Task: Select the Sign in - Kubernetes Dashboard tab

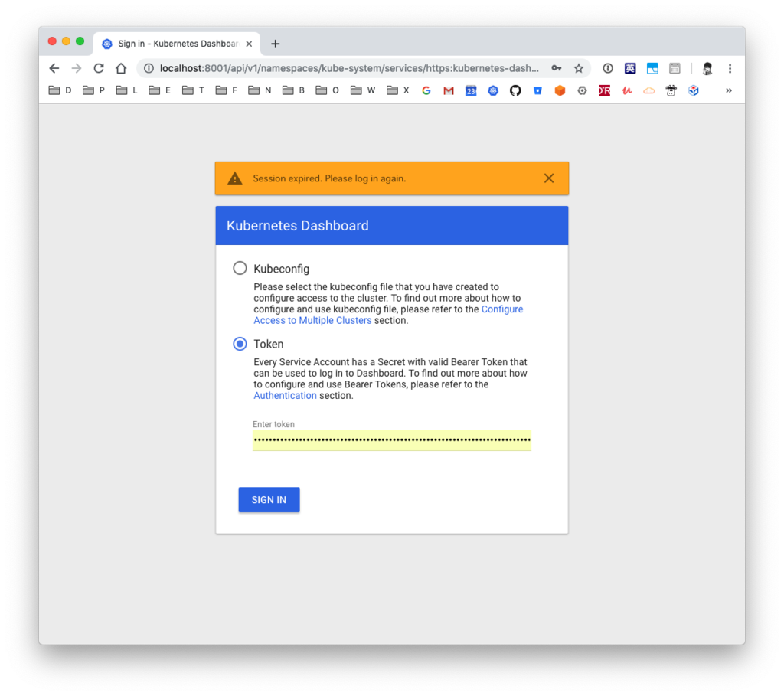Action: (x=177, y=44)
